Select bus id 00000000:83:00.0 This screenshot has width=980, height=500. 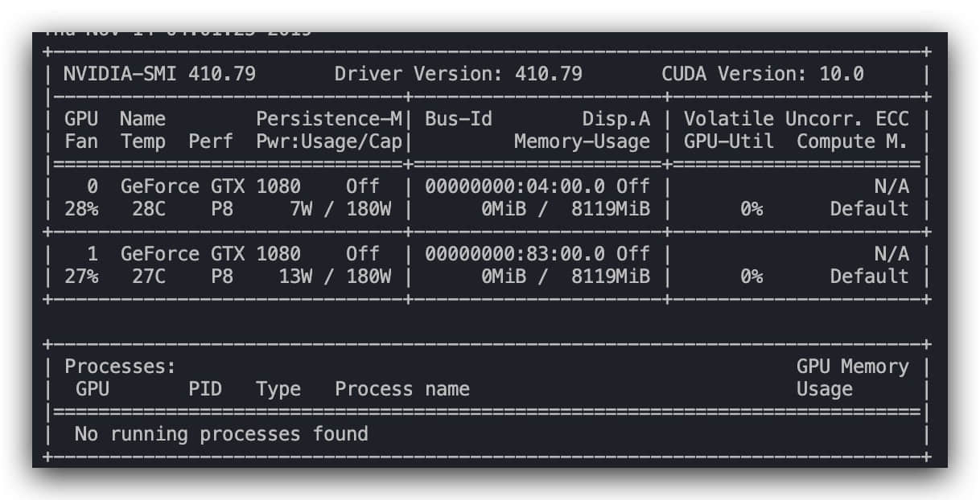coord(515,254)
